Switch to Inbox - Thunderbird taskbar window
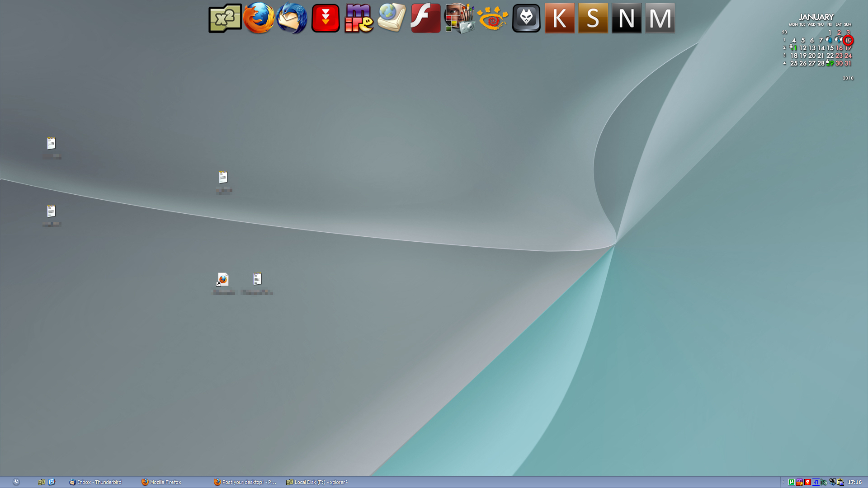The height and width of the screenshot is (488, 868). [x=96, y=482]
